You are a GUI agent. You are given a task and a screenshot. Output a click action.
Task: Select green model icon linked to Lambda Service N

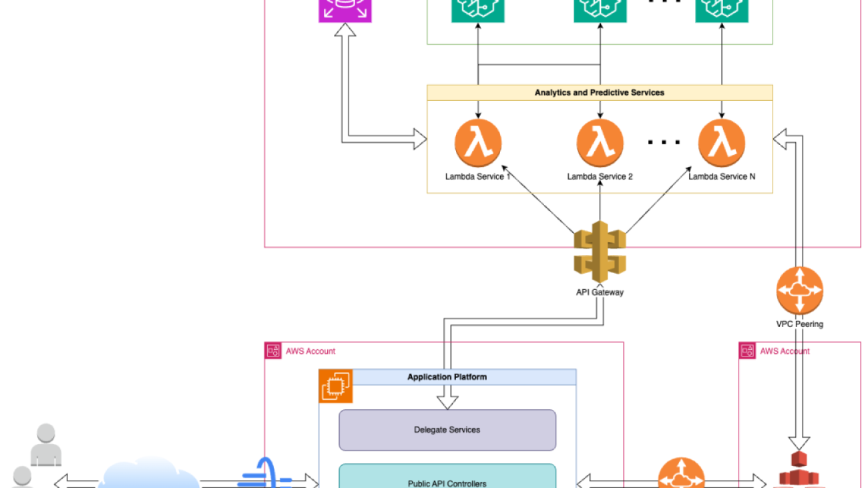click(x=722, y=11)
